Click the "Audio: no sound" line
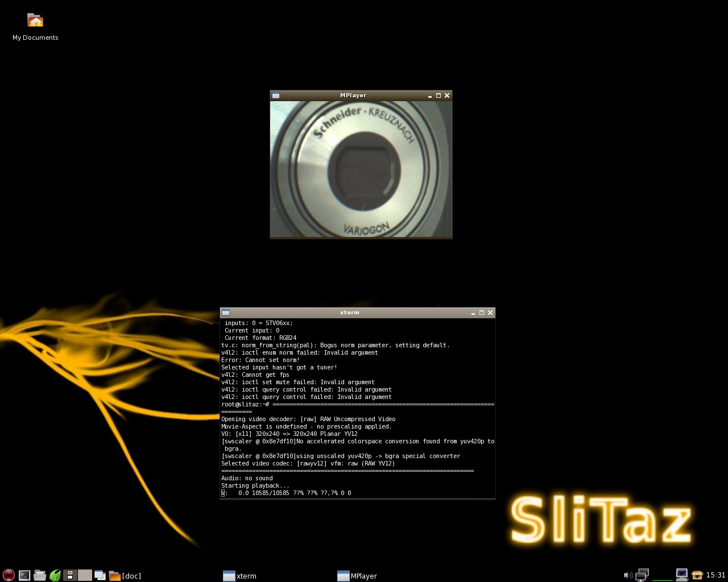Screen dimensions: 728x582 coord(247,478)
